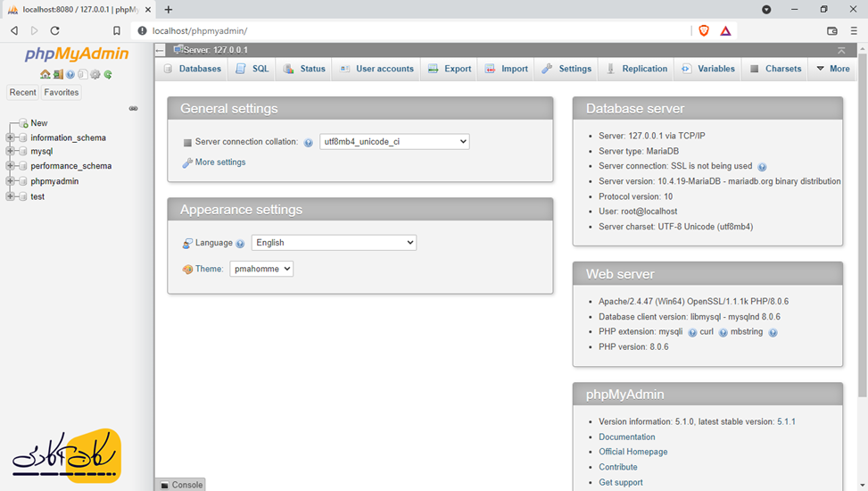The width and height of the screenshot is (868, 491).
Task: Select the information_schema database name
Action: (x=68, y=138)
